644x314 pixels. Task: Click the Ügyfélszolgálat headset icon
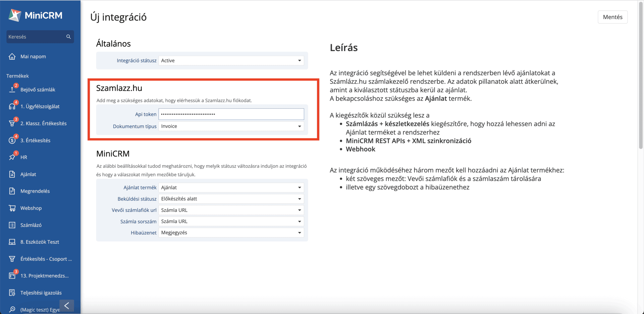(12, 106)
